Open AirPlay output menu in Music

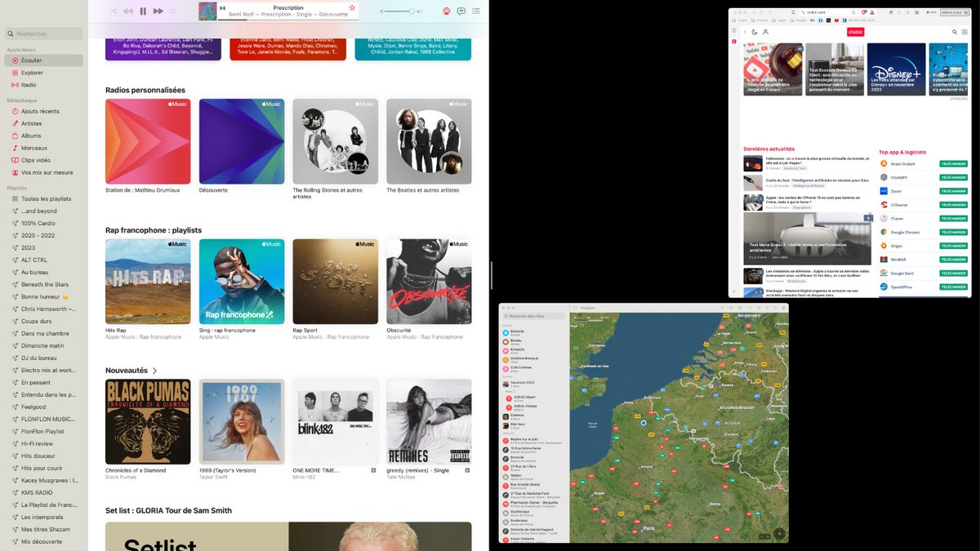coord(446,11)
